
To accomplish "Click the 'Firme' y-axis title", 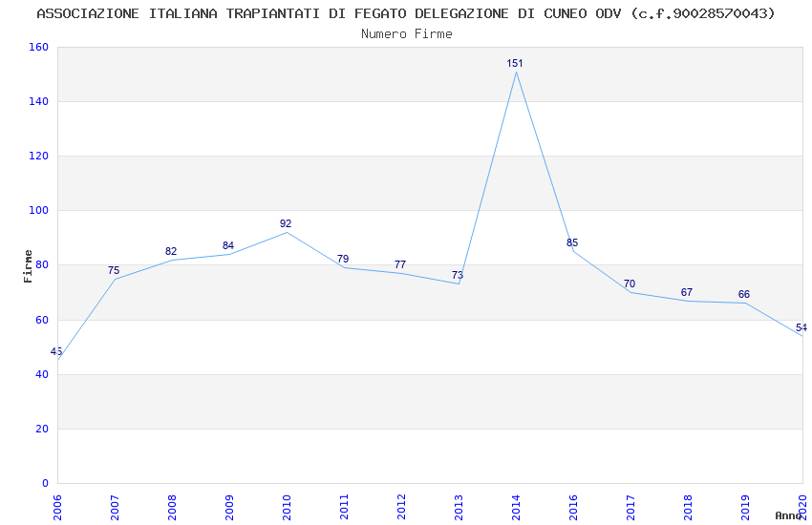I will pyautogui.click(x=28, y=266).
